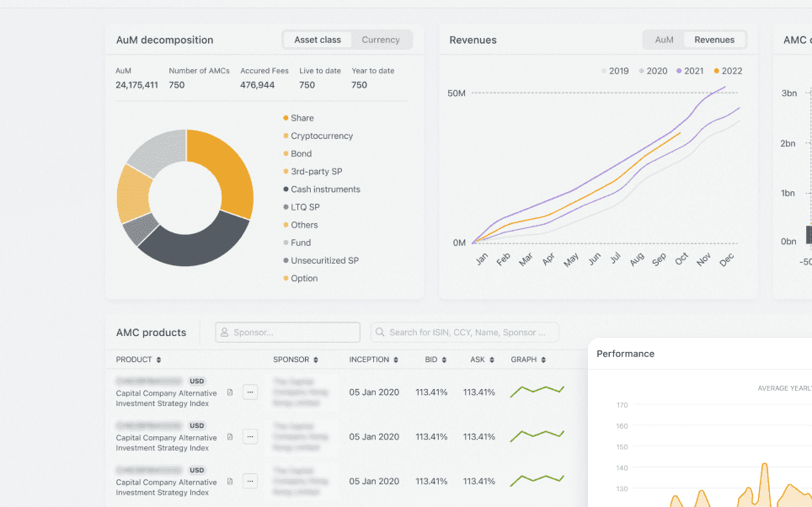The image size is (812, 507).
Task: Click the LTQ SP legend label
Action: [x=305, y=207]
